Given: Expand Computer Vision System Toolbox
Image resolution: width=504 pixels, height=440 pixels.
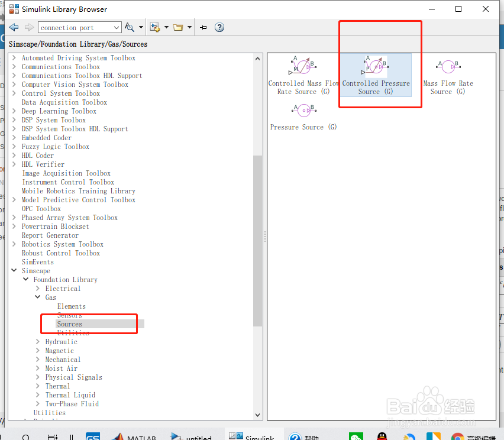Looking at the screenshot, I should click(14, 85).
